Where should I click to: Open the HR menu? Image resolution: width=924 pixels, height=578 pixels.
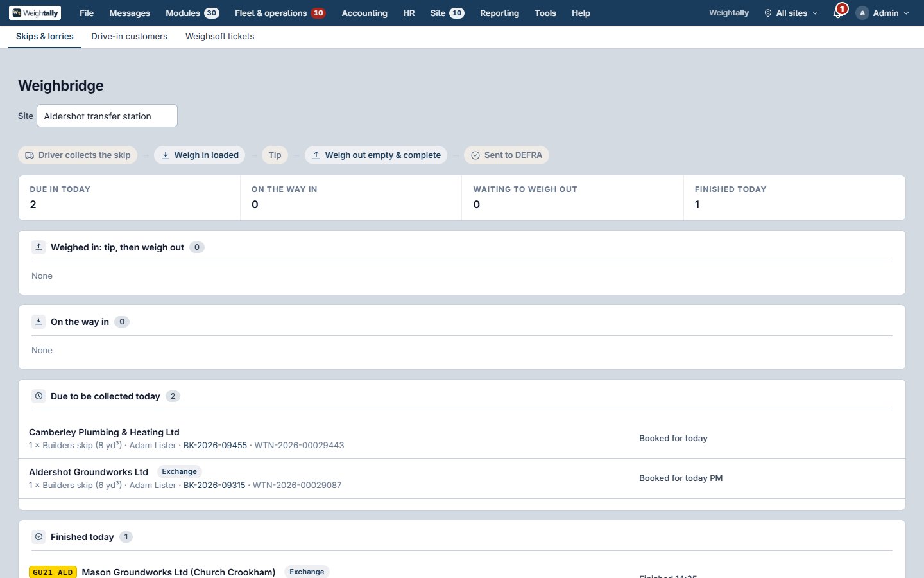coord(409,13)
